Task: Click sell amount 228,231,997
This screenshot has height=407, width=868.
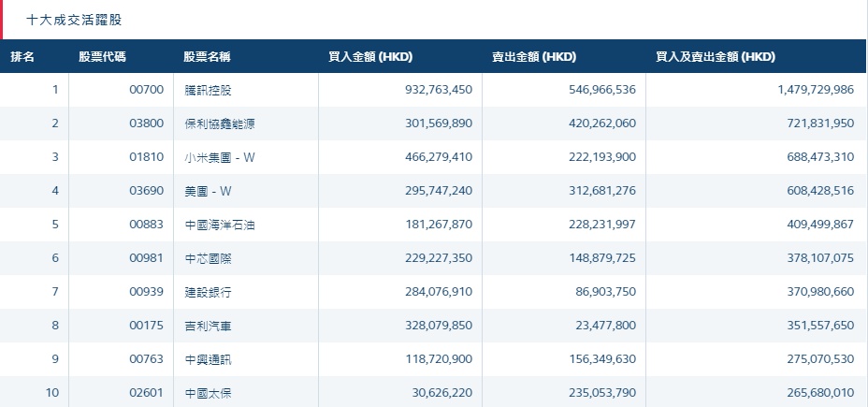Action: (x=602, y=225)
